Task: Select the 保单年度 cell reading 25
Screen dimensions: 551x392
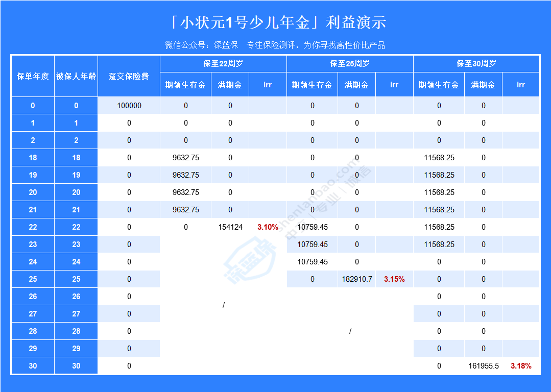Action: point(33,279)
